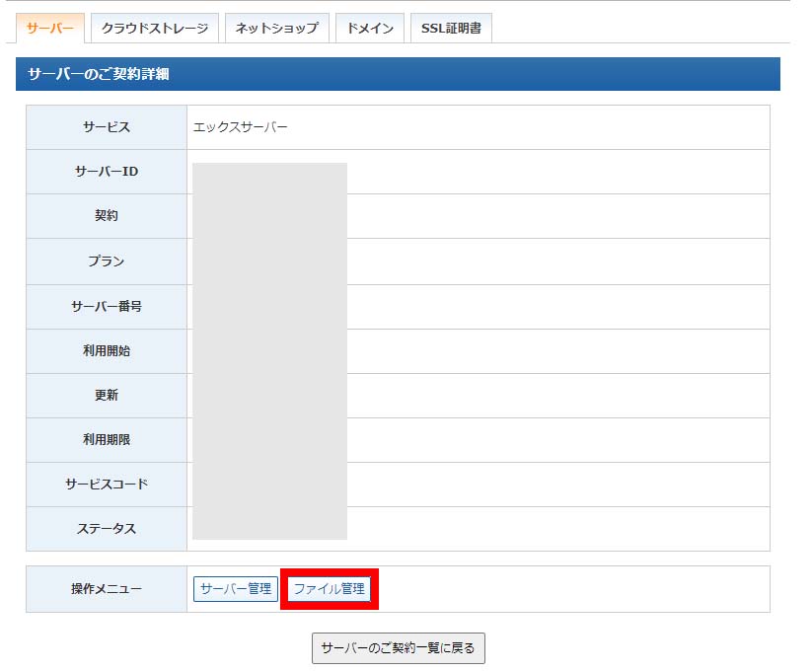Open ファイル管理 from the operation menu
811x672 pixels.
coord(330,589)
